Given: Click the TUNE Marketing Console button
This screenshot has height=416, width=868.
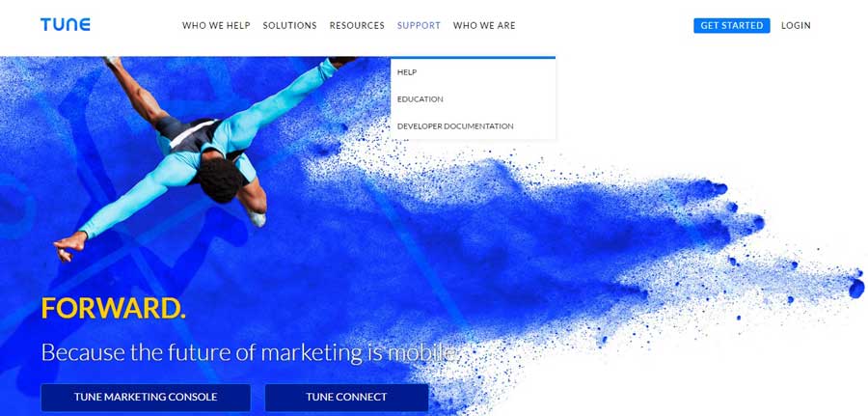Looking at the screenshot, I should [146, 397].
